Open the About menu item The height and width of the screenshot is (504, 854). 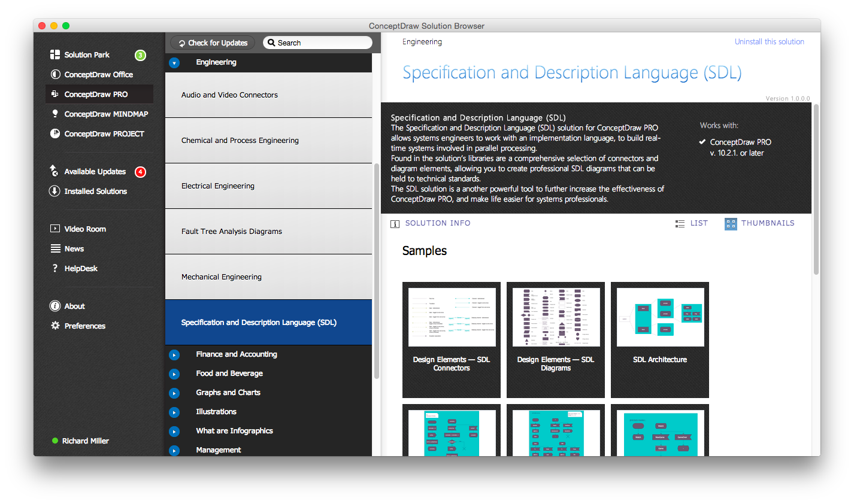75,306
